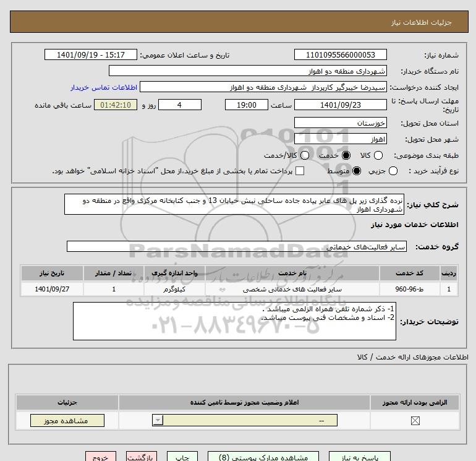
Task: Click the کد خدمت column header
Action: pos(409,273)
